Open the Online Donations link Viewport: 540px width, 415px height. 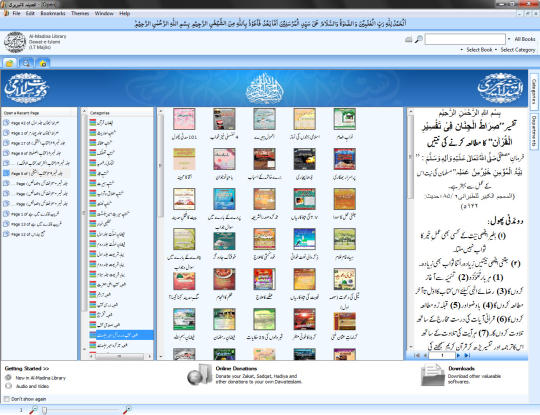coord(236,369)
